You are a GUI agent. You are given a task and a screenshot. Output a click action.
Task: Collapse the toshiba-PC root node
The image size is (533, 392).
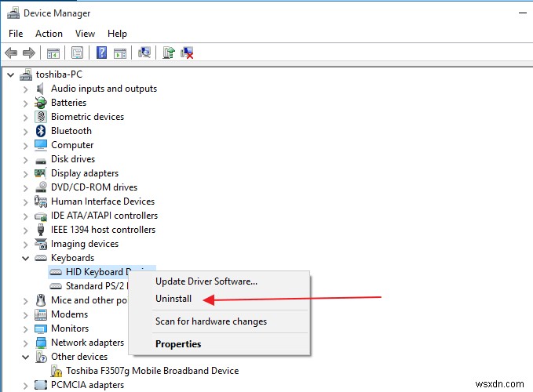11,74
